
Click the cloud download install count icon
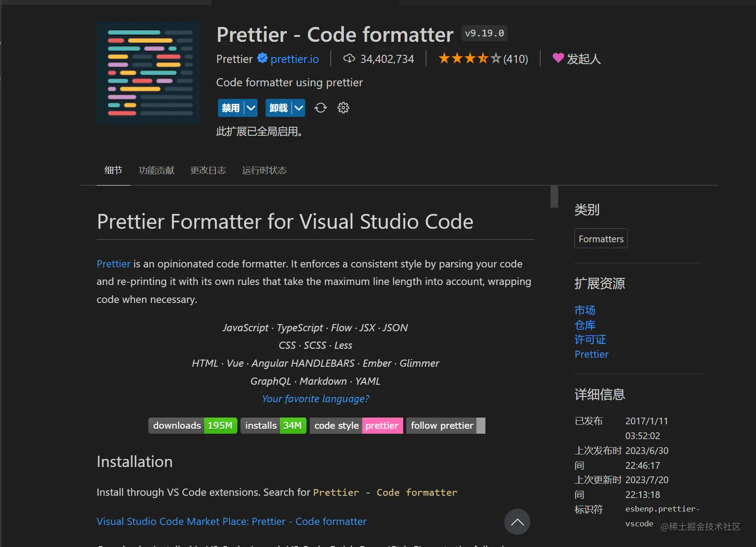click(x=349, y=58)
